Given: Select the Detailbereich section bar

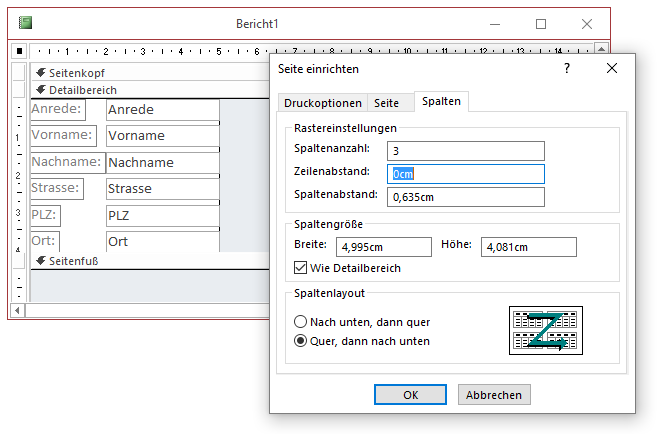Looking at the screenshot, I should (x=150, y=90).
